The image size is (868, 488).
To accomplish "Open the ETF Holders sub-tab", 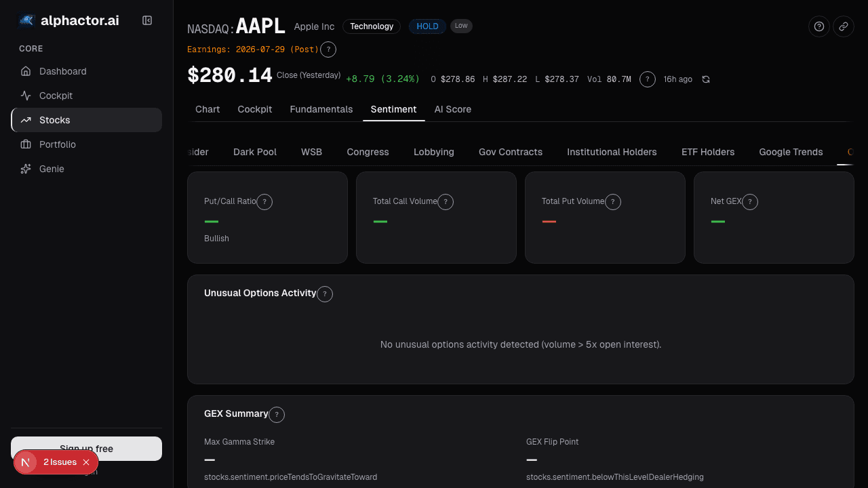I will (x=708, y=152).
